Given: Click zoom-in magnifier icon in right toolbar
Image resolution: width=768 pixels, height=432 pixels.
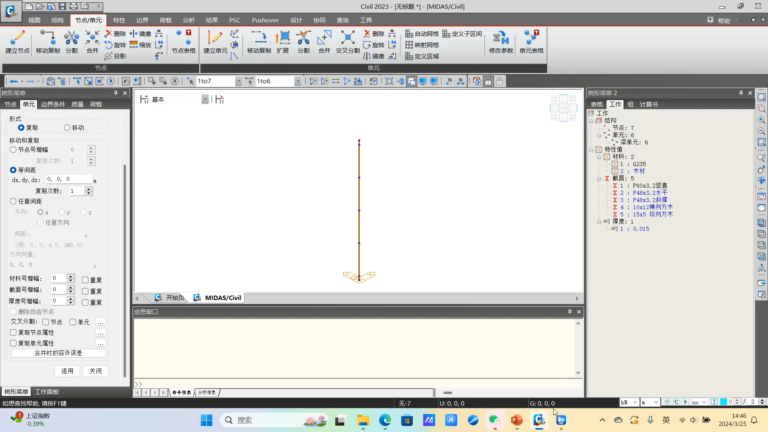Looking at the screenshot, I should pyautogui.click(x=761, y=120).
